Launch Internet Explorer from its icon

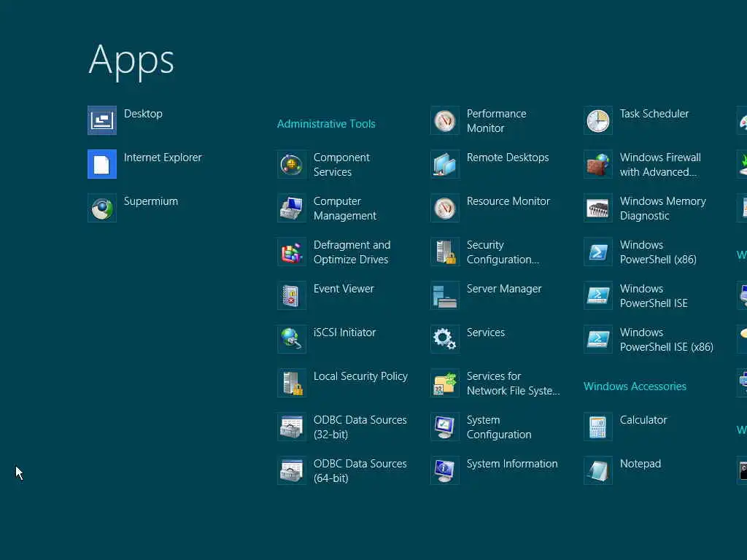click(102, 164)
